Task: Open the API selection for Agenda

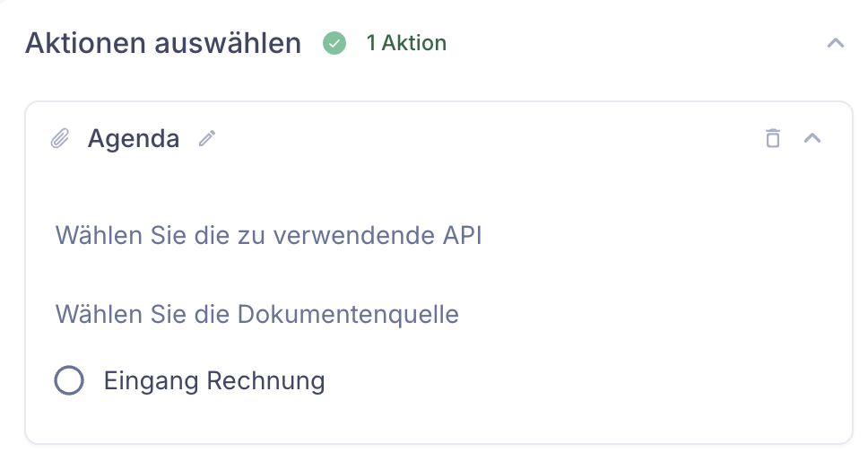Action: (x=268, y=235)
